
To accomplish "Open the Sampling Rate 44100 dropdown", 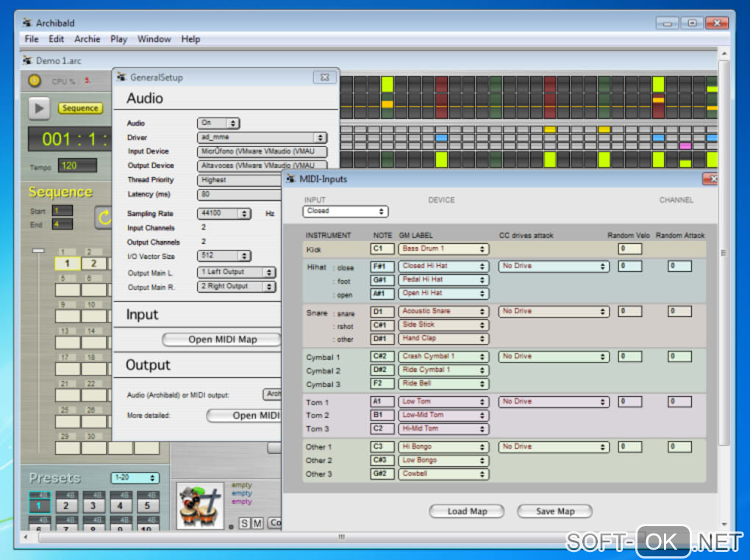I will [x=224, y=213].
